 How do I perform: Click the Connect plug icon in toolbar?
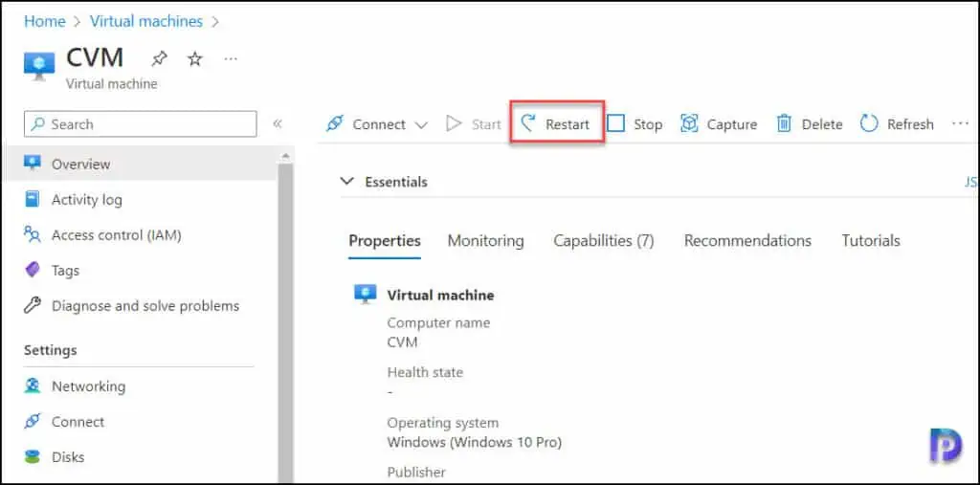click(x=335, y=123)
